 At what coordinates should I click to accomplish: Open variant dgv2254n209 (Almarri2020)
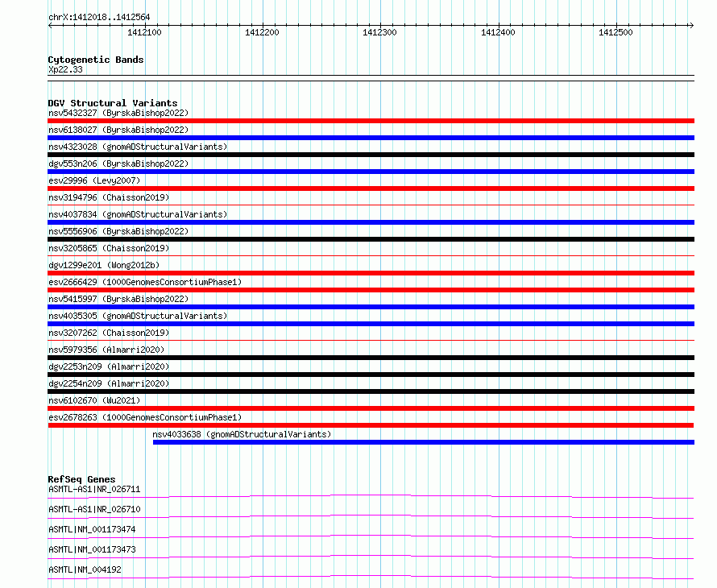click(x=109, y=383)
